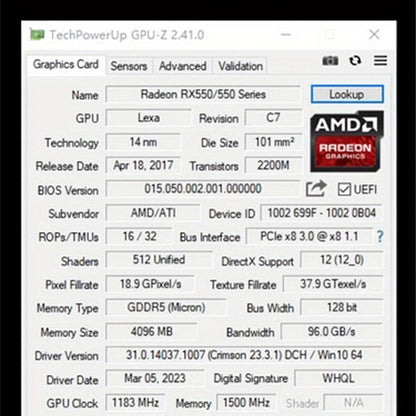Open the Validation tab

240,66
